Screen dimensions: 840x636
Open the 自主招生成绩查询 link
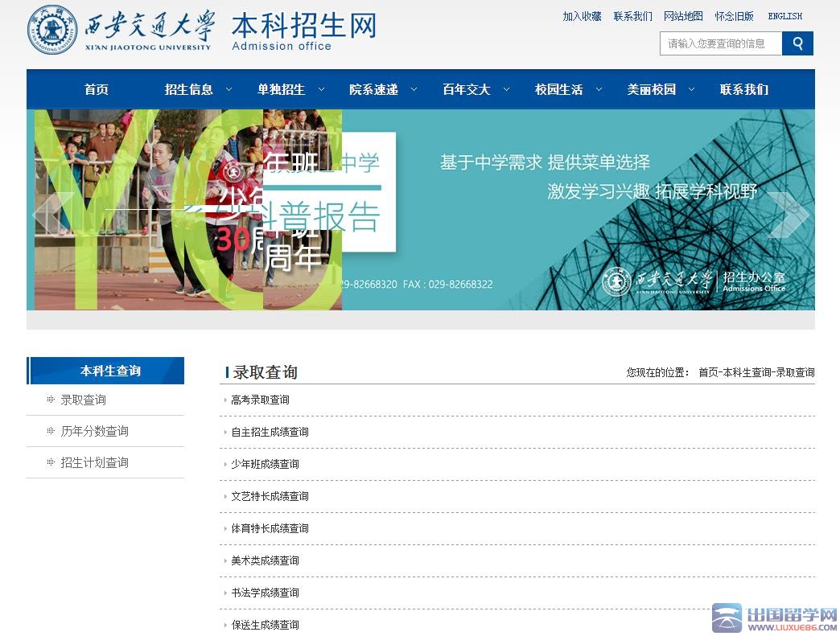(x=270, y=432)
